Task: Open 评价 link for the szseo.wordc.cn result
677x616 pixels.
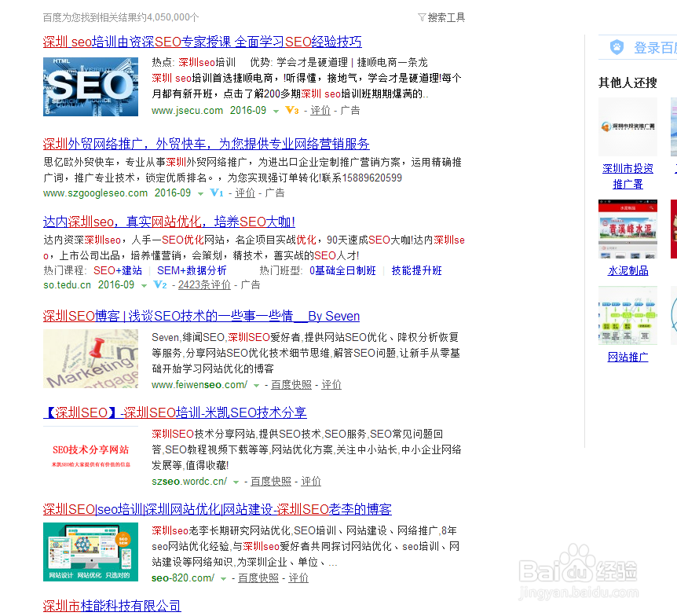Action: pos(311,482)
